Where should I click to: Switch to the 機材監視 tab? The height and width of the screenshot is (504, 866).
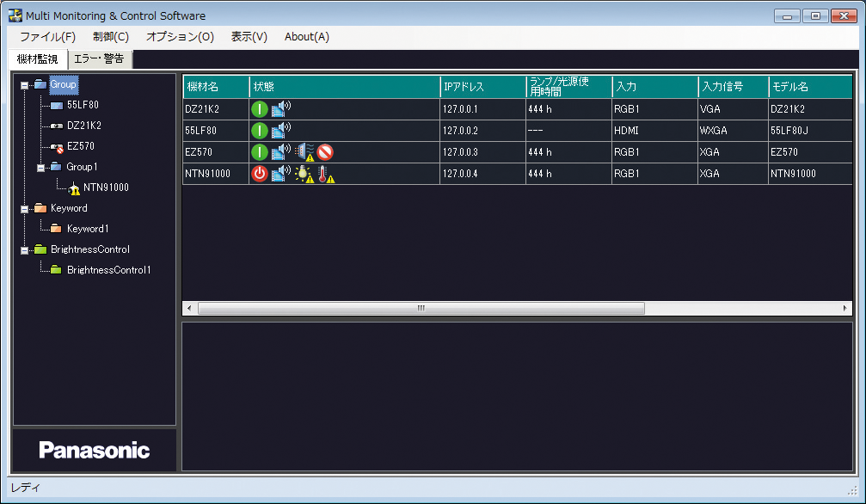pyautogui.click(x=38, y=59)
